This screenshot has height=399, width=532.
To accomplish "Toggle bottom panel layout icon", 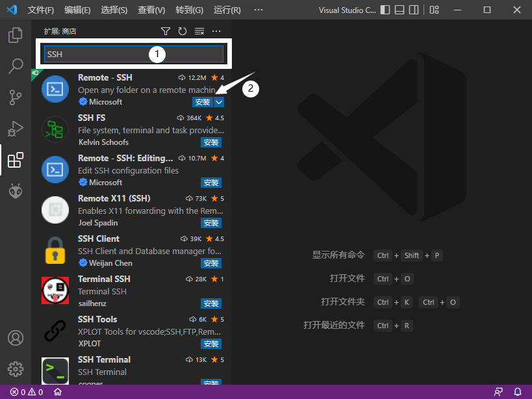I will 399,10.
